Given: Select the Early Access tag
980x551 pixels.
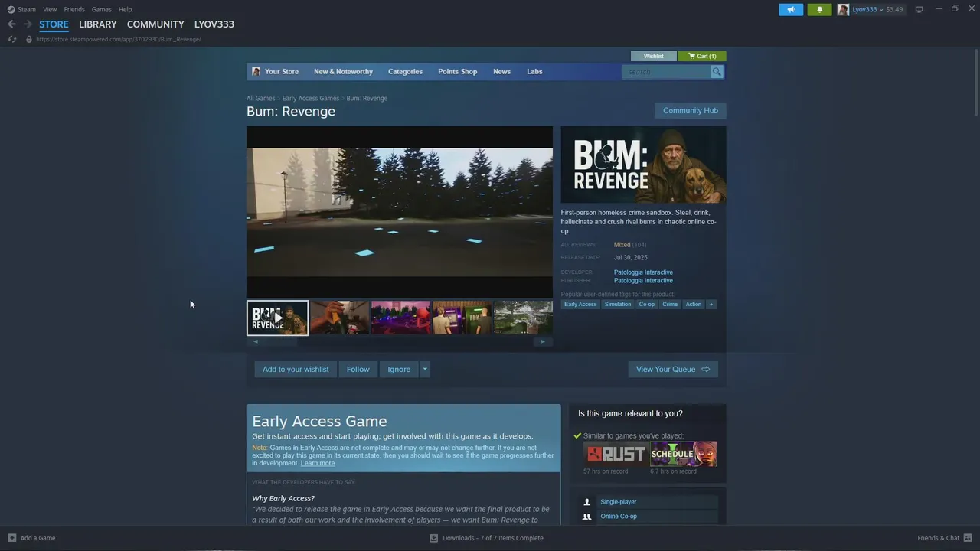Looking at the screenshot, I should [x=580, y=305].
